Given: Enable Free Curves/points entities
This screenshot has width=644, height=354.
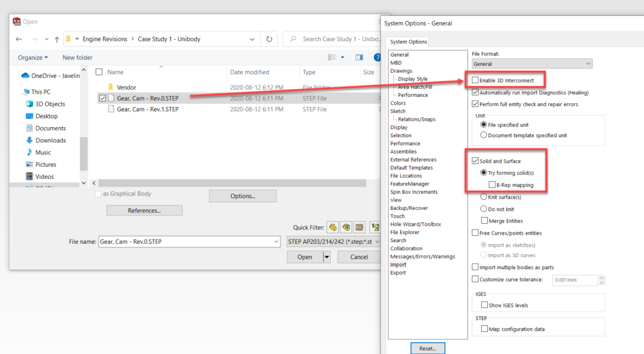Looking at the screenshot, I should point(475,233).
